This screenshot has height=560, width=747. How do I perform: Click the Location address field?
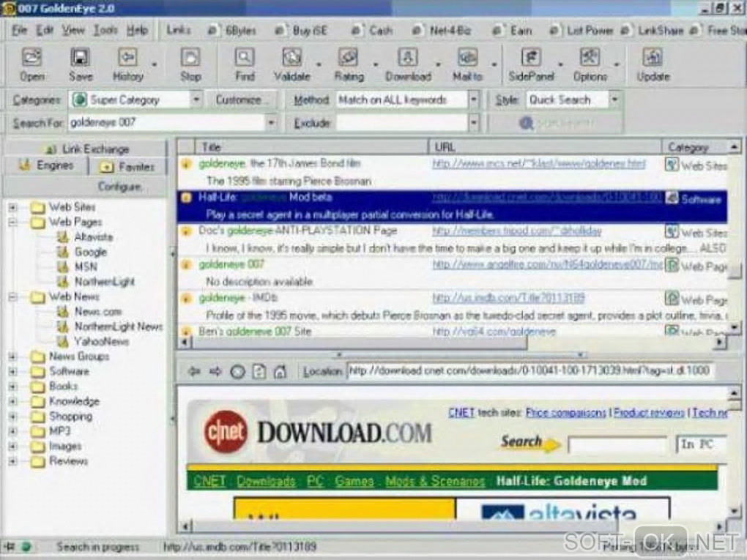tap(529, 371)
